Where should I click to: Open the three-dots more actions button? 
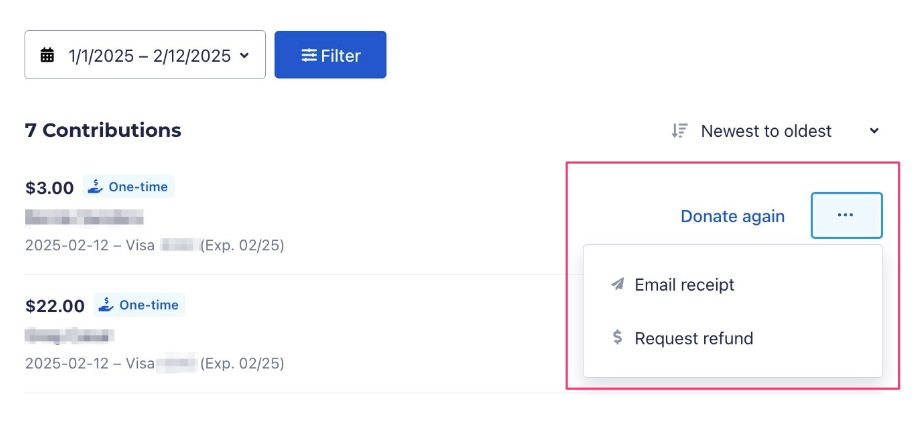[846, 215]
